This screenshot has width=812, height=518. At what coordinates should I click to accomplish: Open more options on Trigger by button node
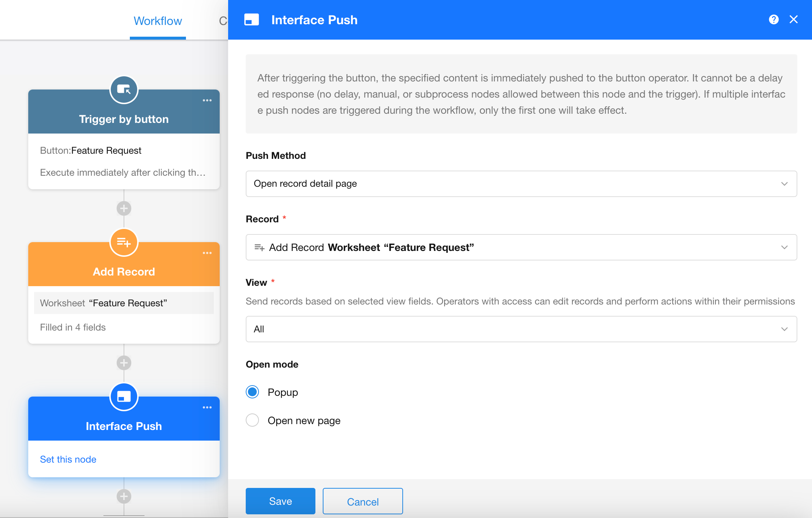pos(207,101)
